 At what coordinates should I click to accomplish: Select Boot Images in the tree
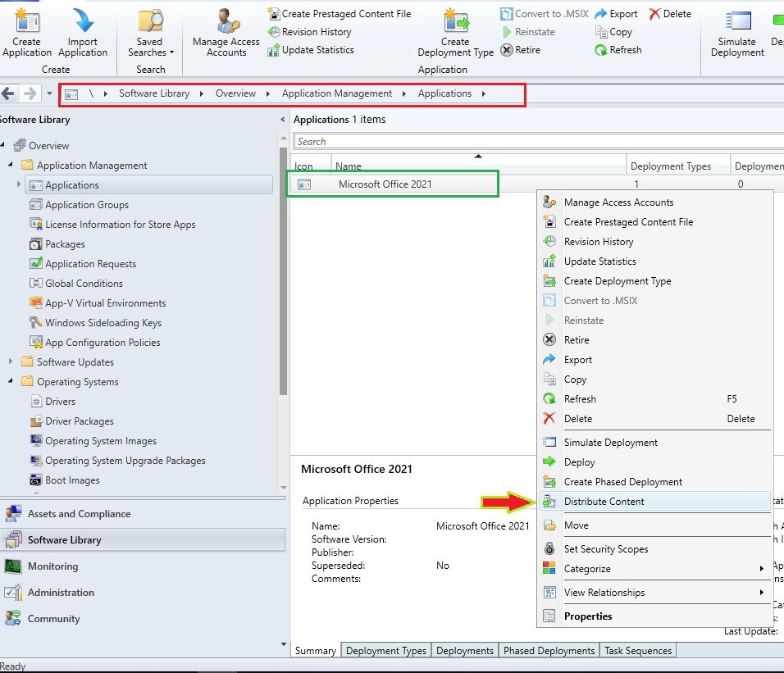tap(65, 480)
